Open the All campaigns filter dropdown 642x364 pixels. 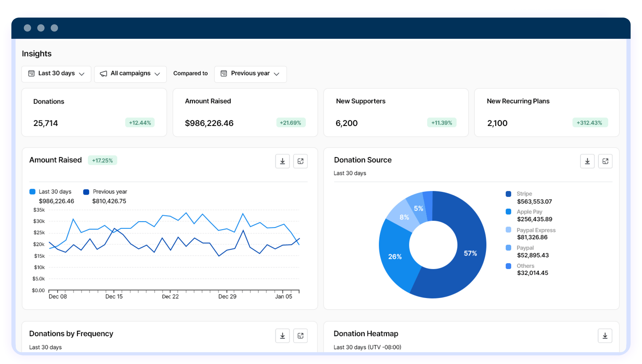pyautogui.click(x=130, y=74)
